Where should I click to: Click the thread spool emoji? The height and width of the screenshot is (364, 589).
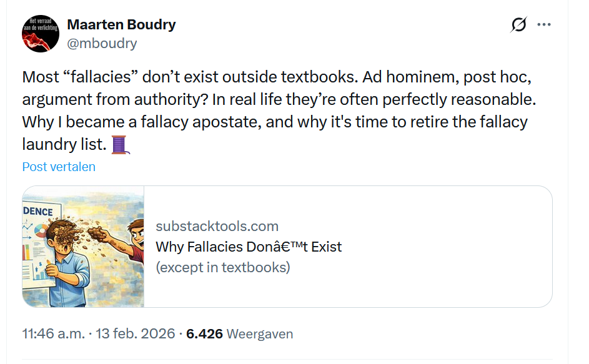point(119,145)
